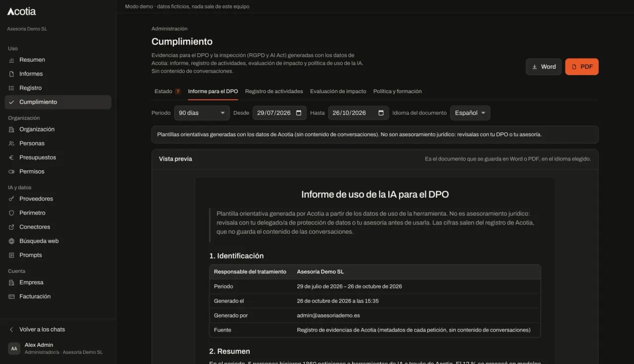
Task: Click the '26 de octubre de 2026 a las 15:35' cell
Action: coord(338,301)
